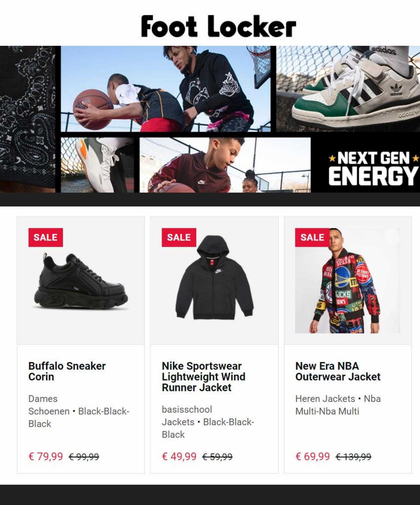Click the paisley bandana pattern image
Image resolution: width=420 pixels, height=505 pixels.
[27, 119]
